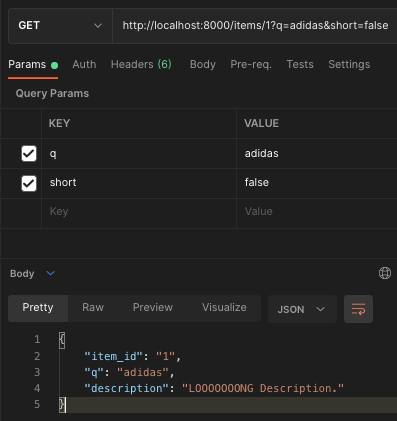Click the key cell containing q

pos(139,153)
